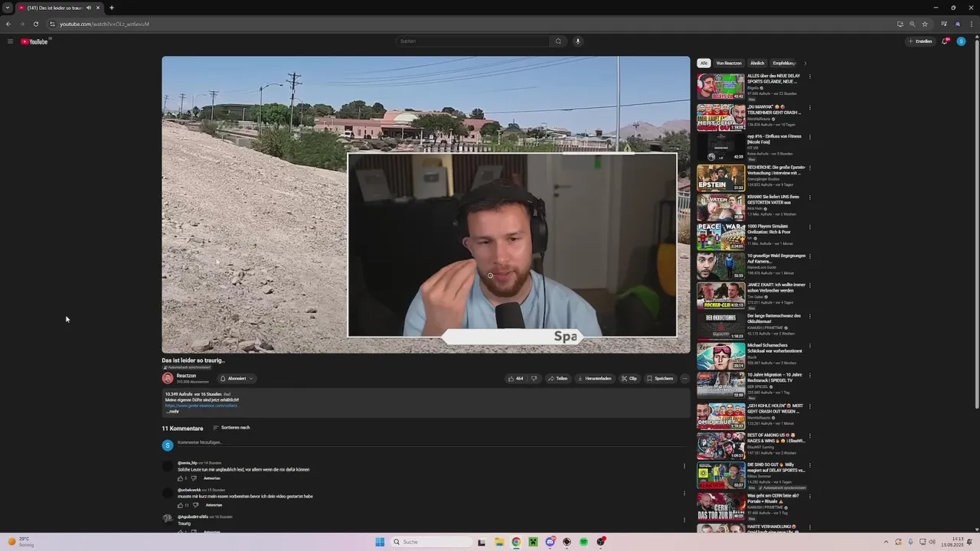Open the Reactzon channel avatar
The image size is (980, 551).
pyautogui.click(x=168, y=378)
